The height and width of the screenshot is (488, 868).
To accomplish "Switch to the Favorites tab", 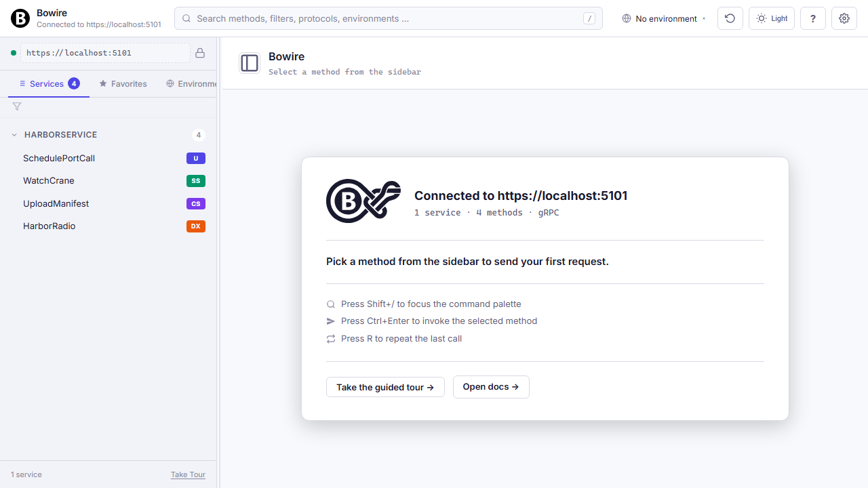I will pyautogui.click(x=123, y=83).
